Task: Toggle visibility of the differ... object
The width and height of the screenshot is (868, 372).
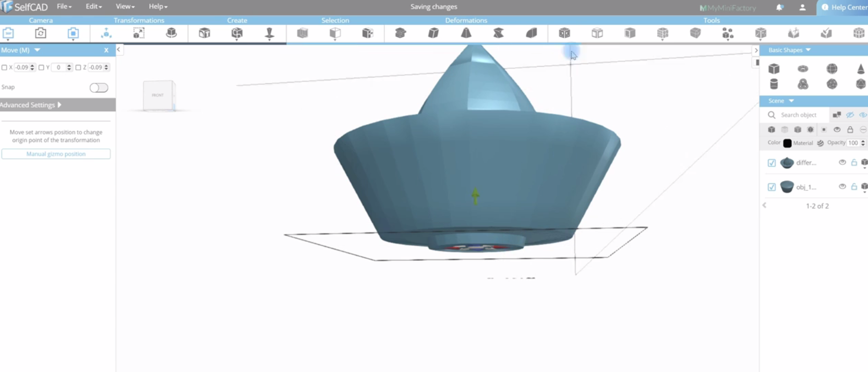Action: tap(842, 163)
